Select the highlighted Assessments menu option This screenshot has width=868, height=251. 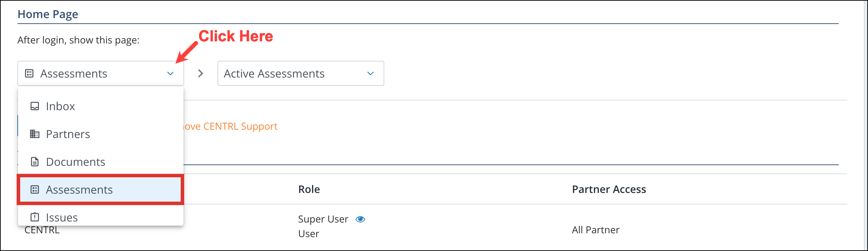(79, 189)
